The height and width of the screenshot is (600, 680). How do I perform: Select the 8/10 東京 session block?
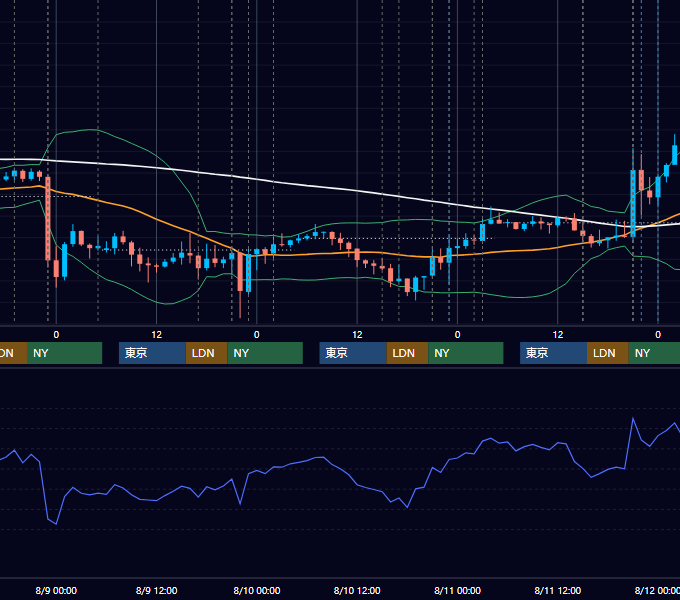coord(353,353)
